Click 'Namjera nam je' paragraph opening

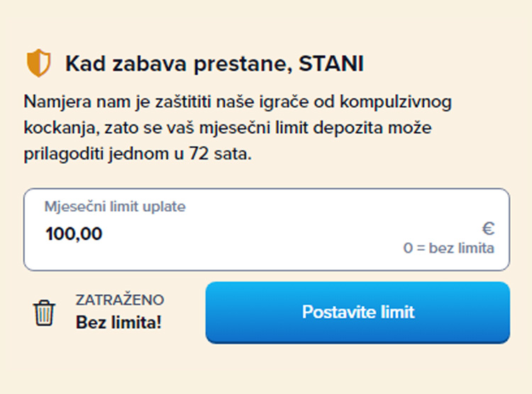tap(73, 102)
